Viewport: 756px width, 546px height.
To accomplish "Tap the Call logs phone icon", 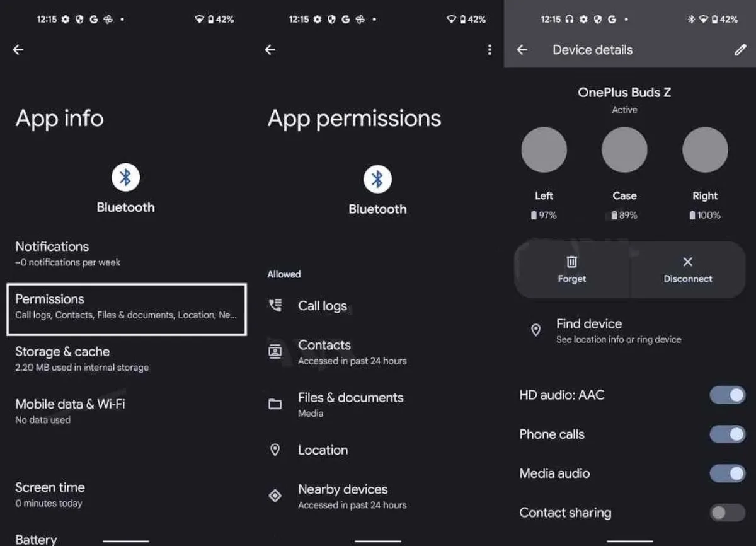I will pos(275,306).
